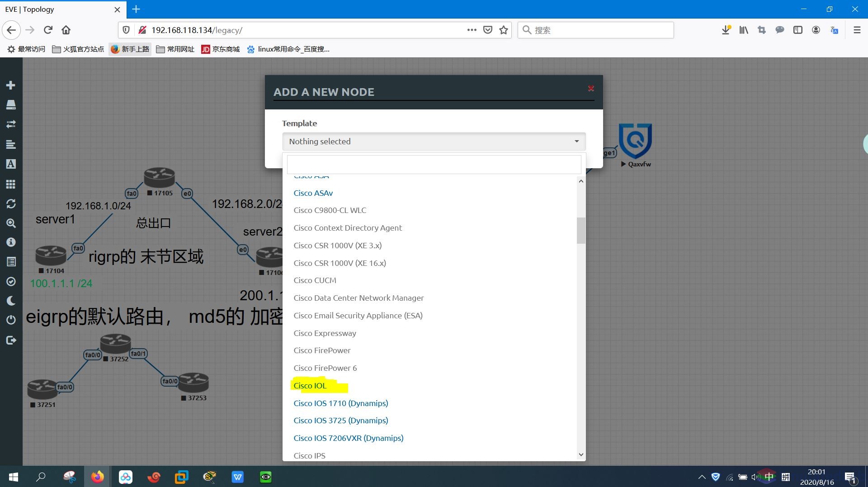Open a new browser tab

pos(136,9)
